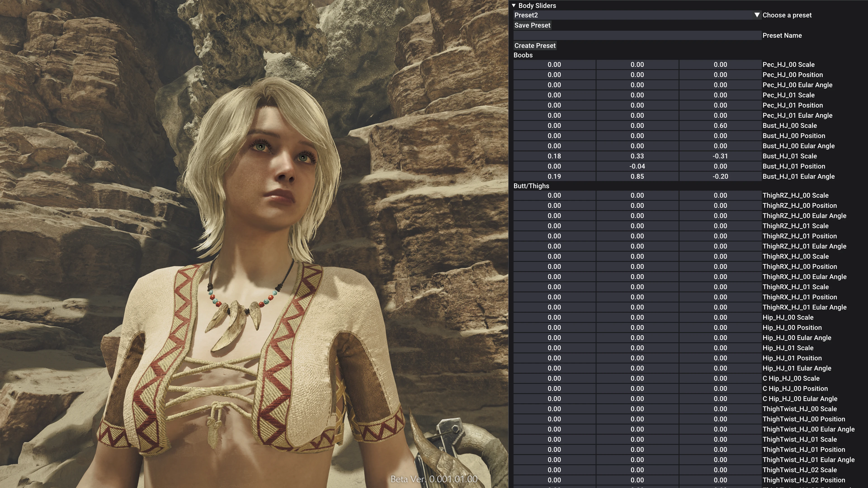Collapse the Body Sliders section triangle
This screenshot has width=868, height=488.
click(x=514, y=5)
